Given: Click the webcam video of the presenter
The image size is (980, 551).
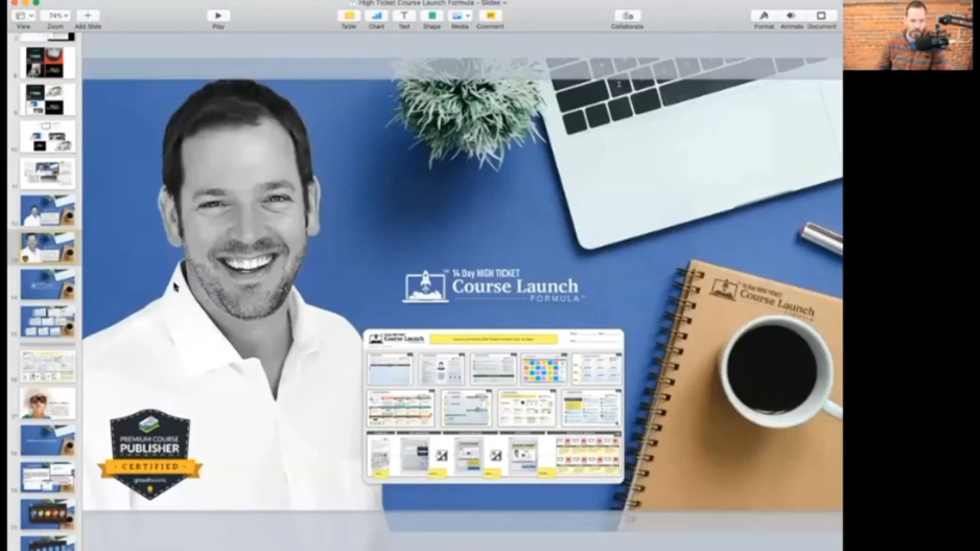Looking at the screenshot, I should point(908,35).
